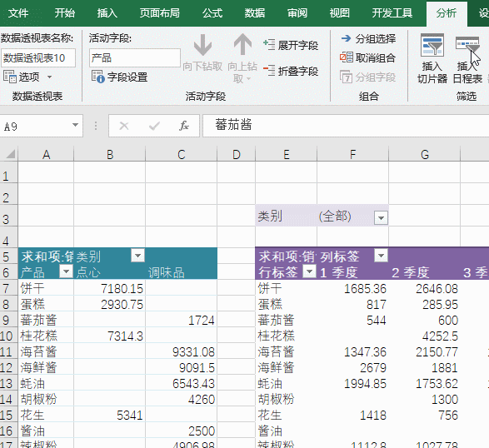Insert a Slicer (插入切片器)

click(432, 59)
